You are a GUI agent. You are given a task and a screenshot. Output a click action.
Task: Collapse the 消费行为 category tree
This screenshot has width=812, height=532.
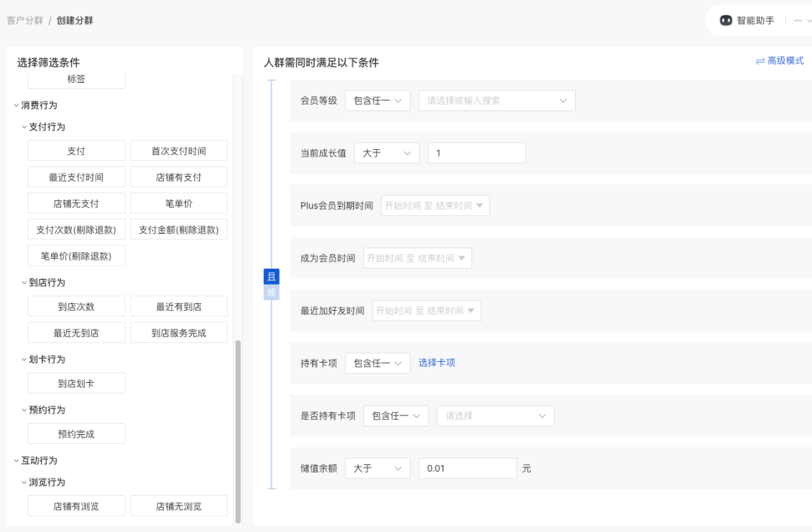[15, 105]
